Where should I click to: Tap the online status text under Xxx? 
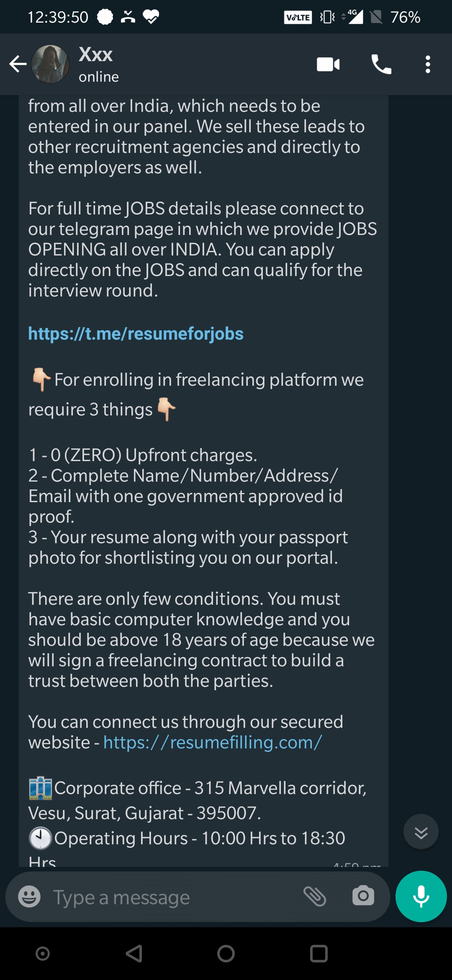pyautogui.click(x=99, y=77)
